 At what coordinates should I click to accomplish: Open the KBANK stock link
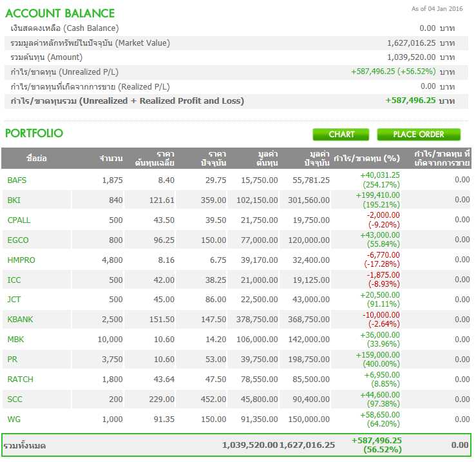(20, 320)
